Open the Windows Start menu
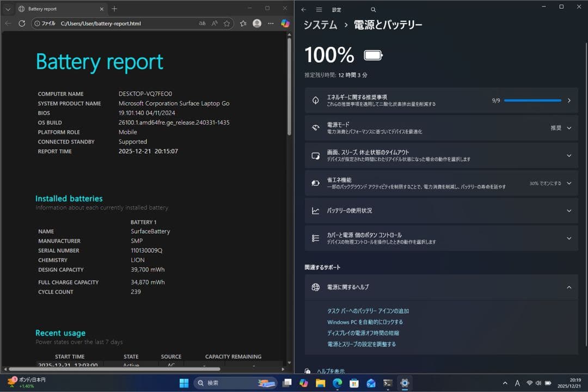 [x=184, y=383]
